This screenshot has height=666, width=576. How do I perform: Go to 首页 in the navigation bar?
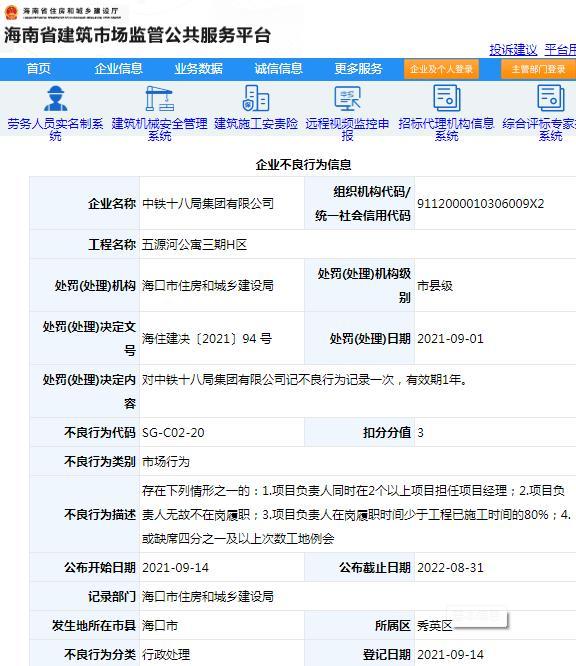click(38, 69)
